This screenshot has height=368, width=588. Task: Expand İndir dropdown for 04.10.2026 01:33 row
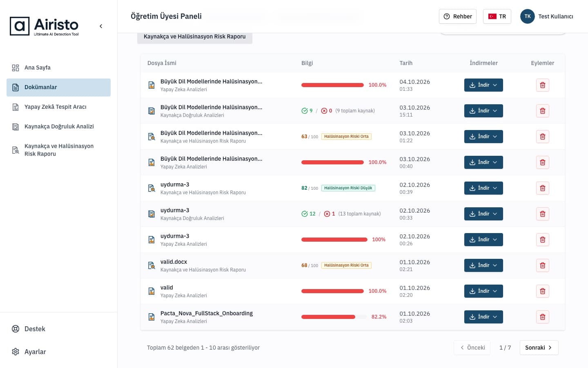tap(483, 85)
